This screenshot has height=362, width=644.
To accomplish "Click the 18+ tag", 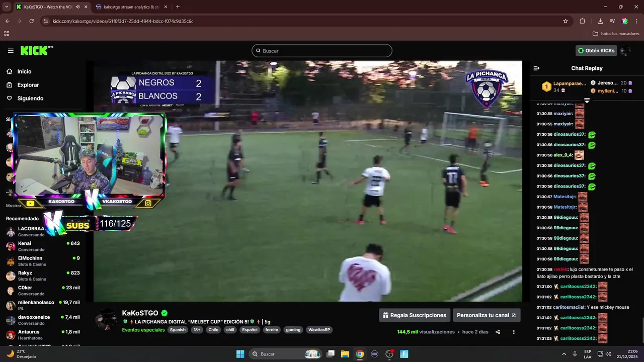I will pyautogui.click(x=197, y=330).
